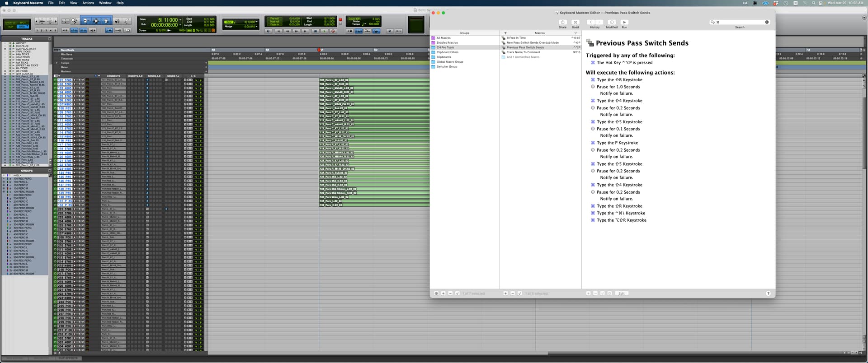Click the Share button in Keyboard Maestro toolbar

tap(562, 22)
